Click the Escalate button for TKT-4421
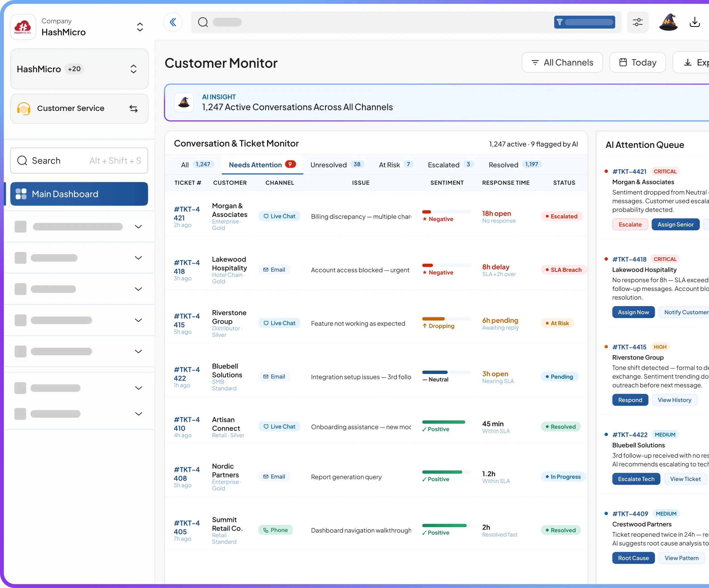Screen dimensions: 709x588 pos(630,225)
